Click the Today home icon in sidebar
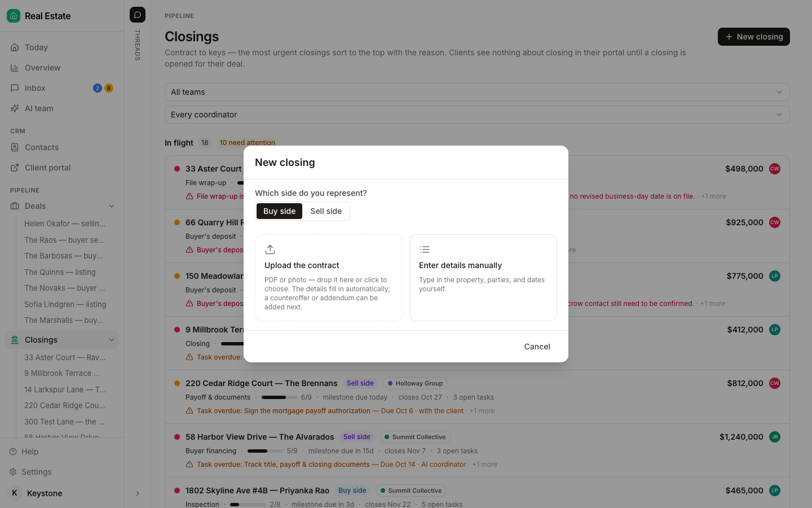812x508 pixels. (15, 47)
